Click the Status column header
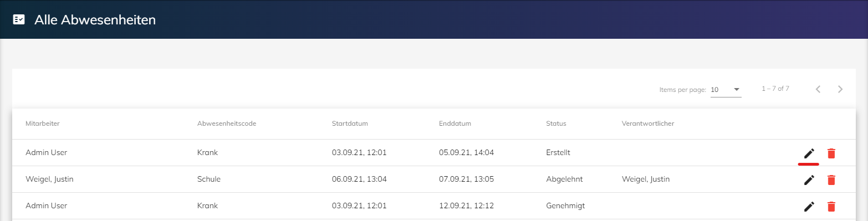 556,124
